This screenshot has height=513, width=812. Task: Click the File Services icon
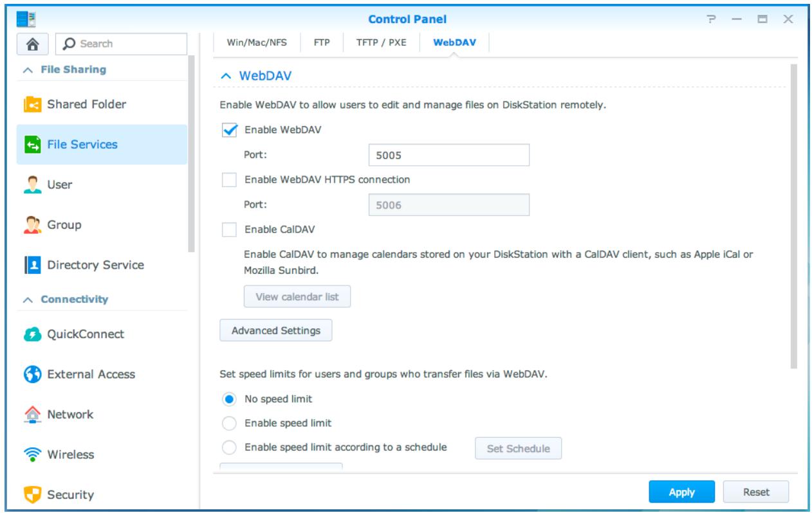[32, 145]
